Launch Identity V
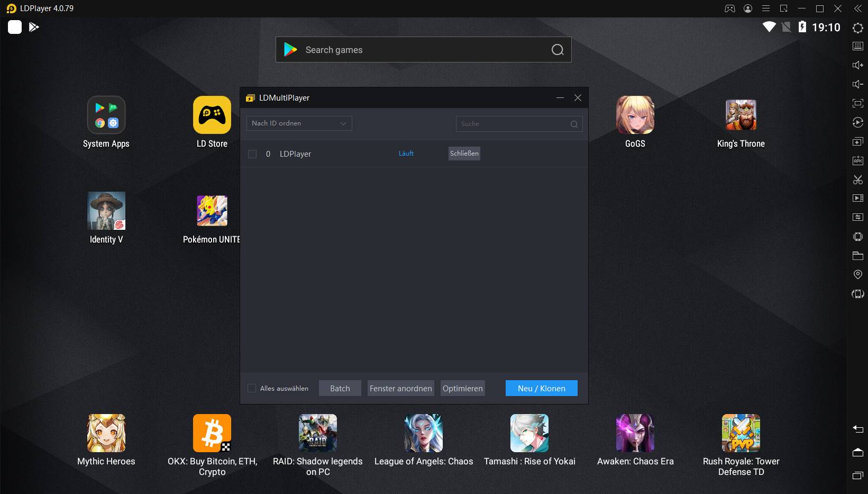Screen dimensions: 868x494 [106, 218]
